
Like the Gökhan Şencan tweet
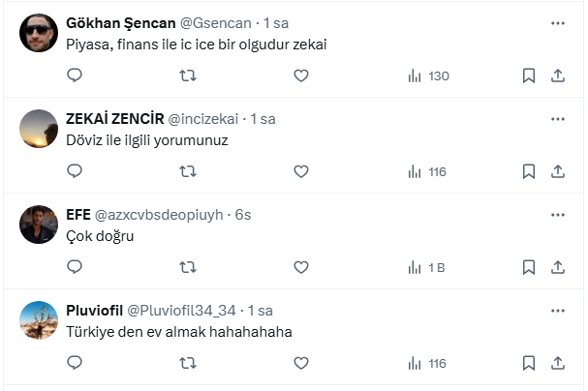300,75
